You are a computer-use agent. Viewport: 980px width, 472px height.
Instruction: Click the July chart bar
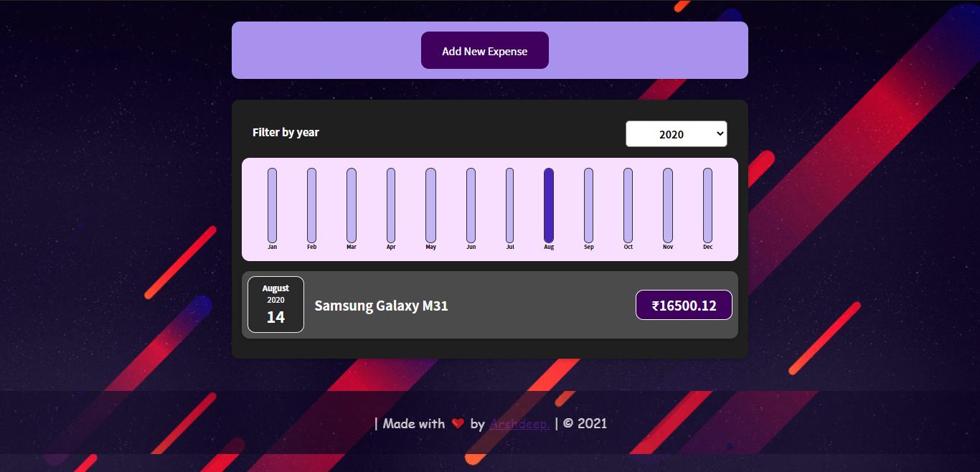510,205
